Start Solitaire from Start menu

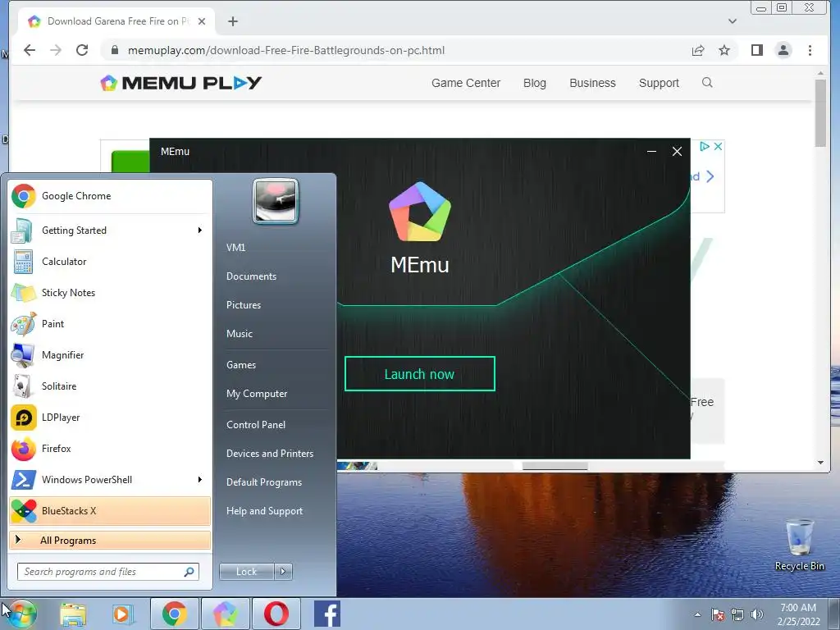(110, 386)
